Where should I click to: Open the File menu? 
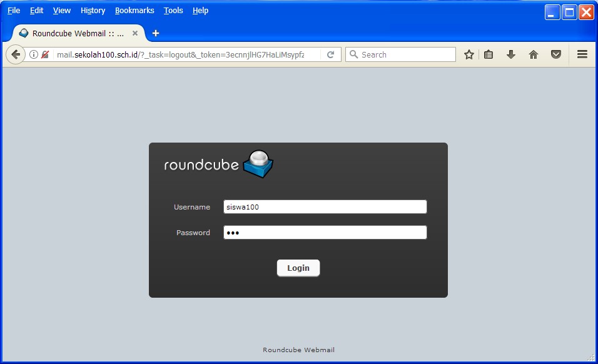coord(14,11)
